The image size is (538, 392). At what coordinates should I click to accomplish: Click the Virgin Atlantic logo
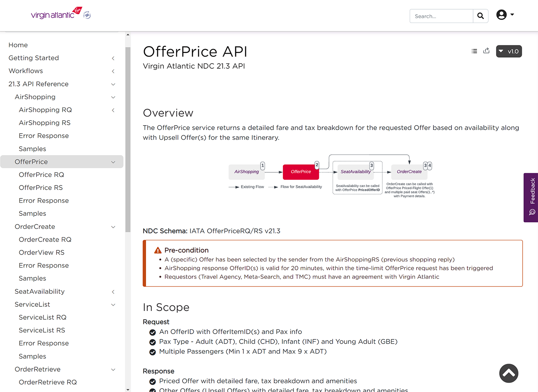pyautogui.click(x=60, y=13)
